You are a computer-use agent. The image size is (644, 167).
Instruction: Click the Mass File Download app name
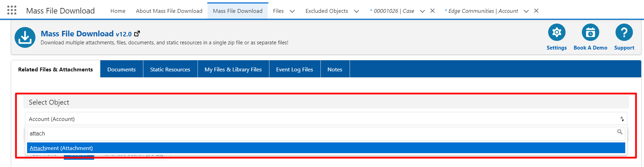[60, 11]
